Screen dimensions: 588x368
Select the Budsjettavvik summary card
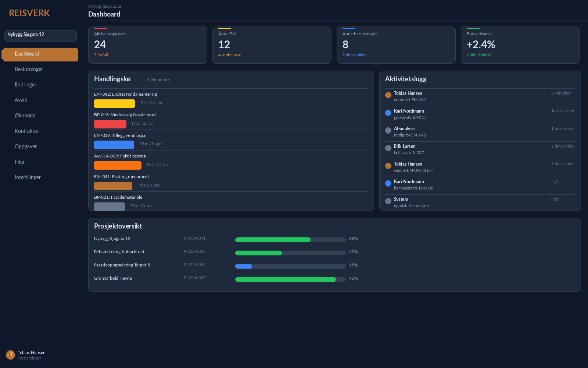tap(520, 45)
